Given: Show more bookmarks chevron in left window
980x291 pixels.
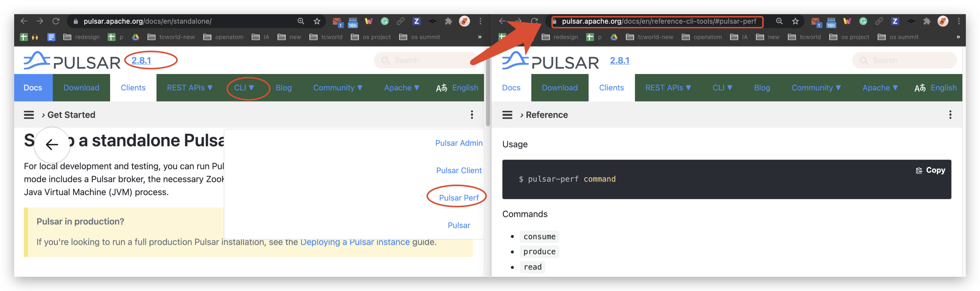Looking at the screenshot, I should (480, 37).
